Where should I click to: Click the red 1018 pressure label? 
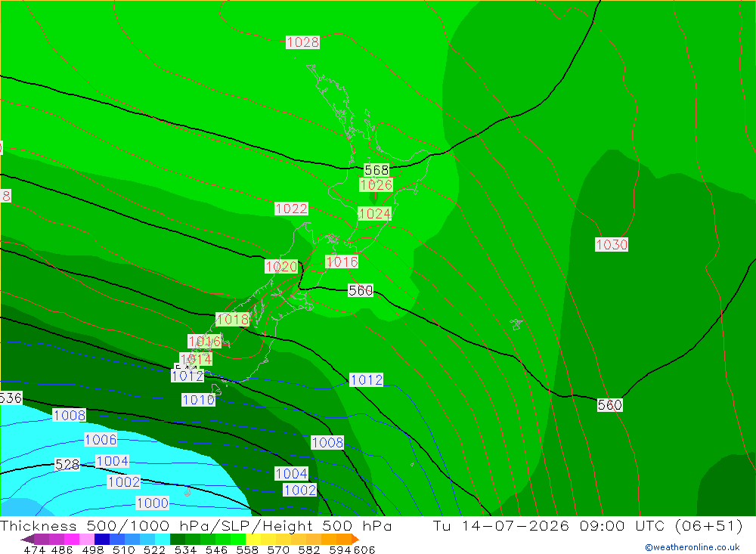(232, 319)
